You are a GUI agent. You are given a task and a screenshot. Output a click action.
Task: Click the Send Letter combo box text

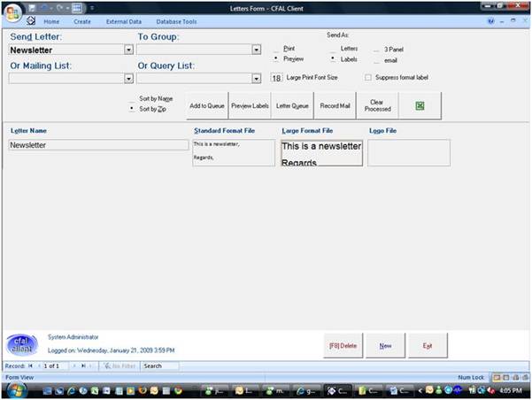[66, 50]
